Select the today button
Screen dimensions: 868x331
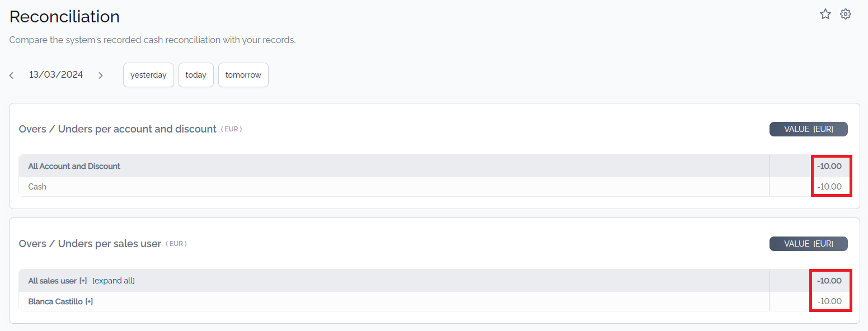click(196, 75)
